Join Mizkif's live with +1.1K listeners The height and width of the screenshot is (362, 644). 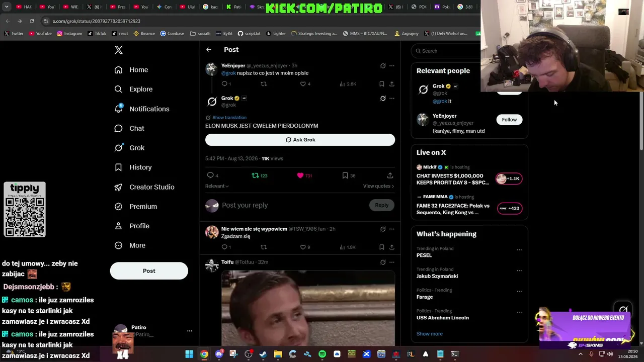(509, 178)
